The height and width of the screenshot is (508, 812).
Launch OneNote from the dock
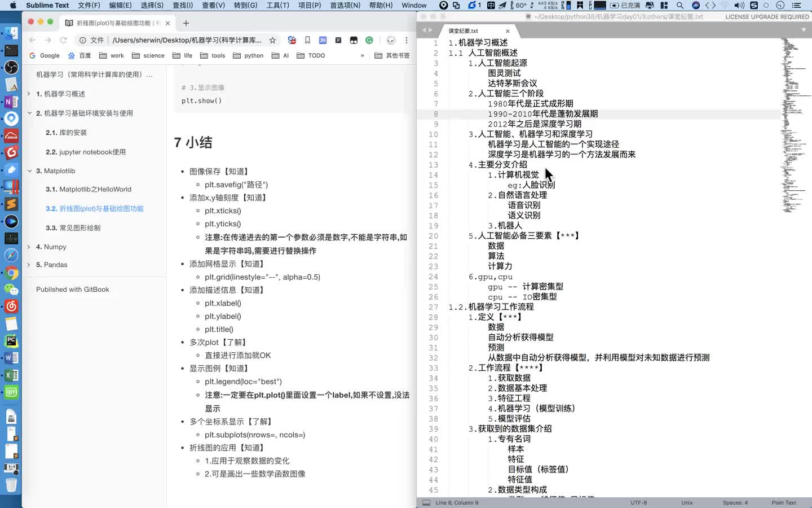(x=11, y=102)
